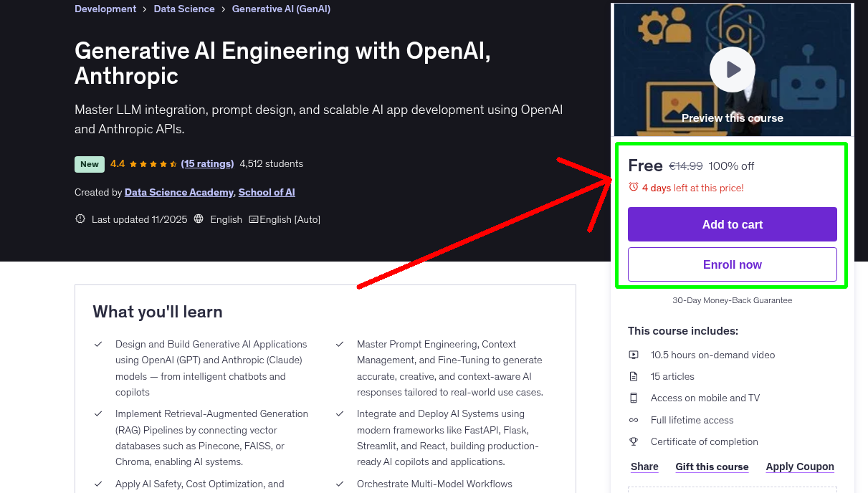Click the mobile and TV access icon
This screenshot has height=493, width=868.
[634, 398]
